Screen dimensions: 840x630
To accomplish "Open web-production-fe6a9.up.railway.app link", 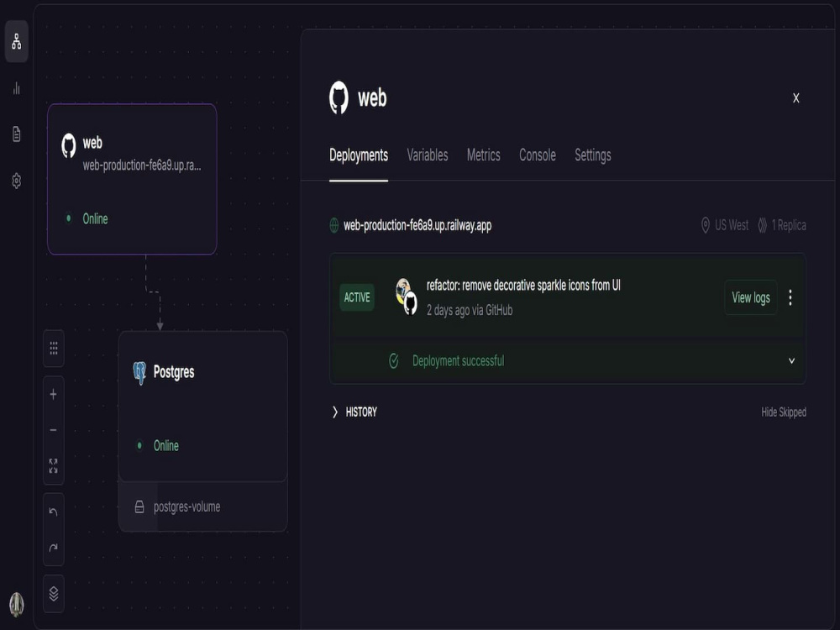I will [x=417, y=225].
